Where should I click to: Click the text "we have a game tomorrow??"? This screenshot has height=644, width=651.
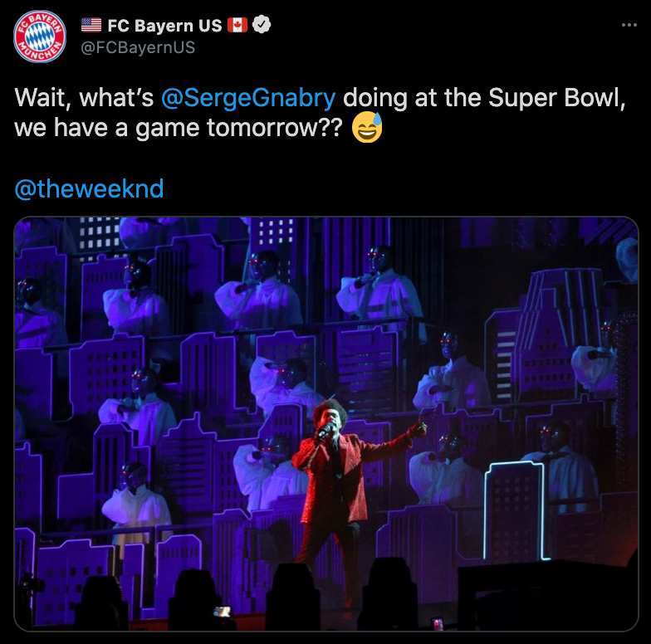(x=179, y=128)
